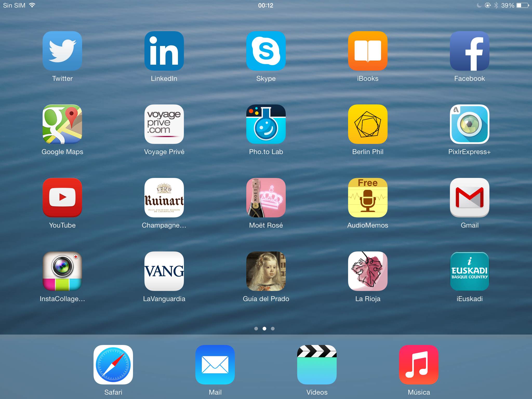Launch Guía del Prado app
Image resolution: width=532 pixels, height=399 pixels.
(x=266, y=271)
